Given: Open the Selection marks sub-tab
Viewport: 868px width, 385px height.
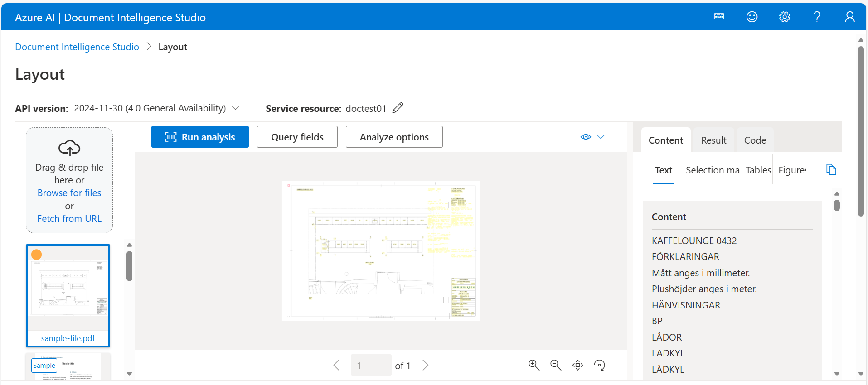Looking at the screenshot, I should 713,170.
